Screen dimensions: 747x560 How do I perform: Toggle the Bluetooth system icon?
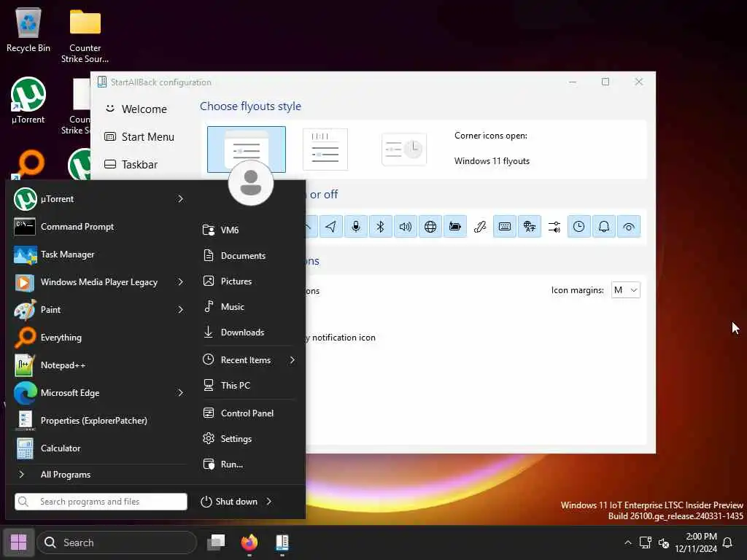tap(381, 227)
